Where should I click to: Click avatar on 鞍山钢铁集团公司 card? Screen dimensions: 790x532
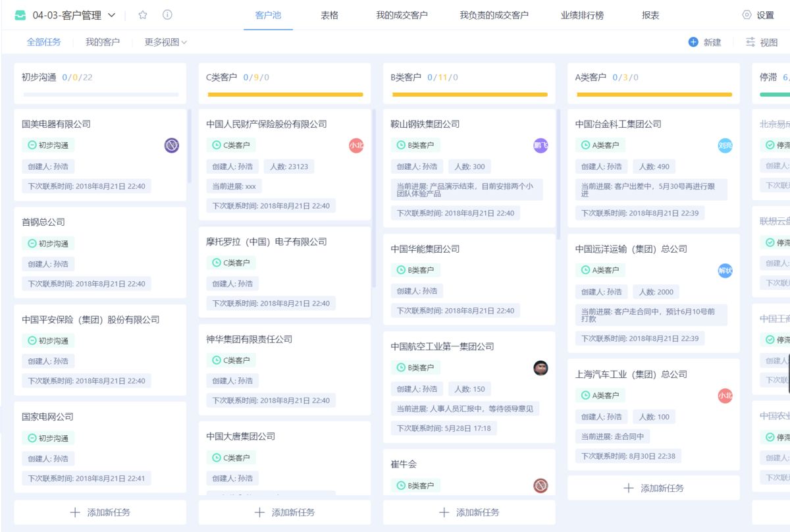coord(540,146)
